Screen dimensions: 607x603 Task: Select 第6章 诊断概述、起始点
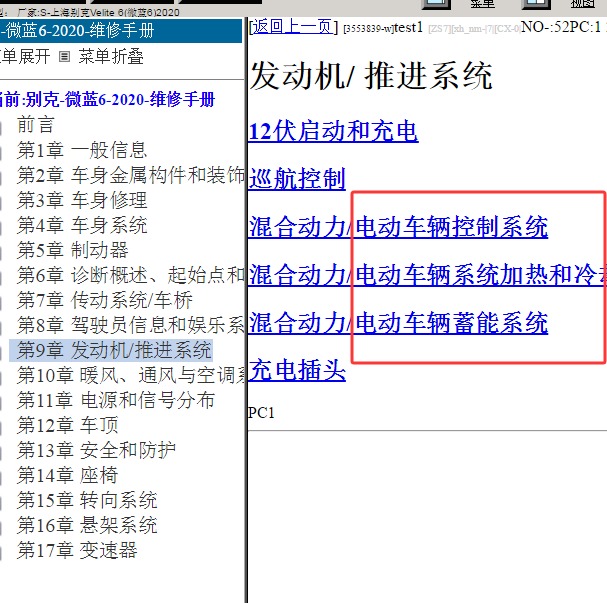tap(130, 275)
